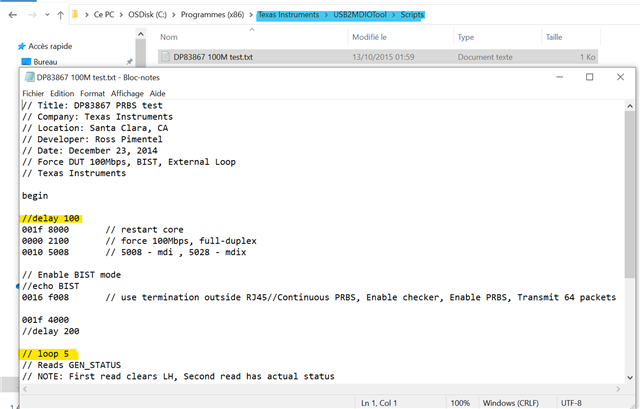Click Notepad horizontal scroll right arrow
Viewport: 640px width, 409px height.
tap(618, 389)
